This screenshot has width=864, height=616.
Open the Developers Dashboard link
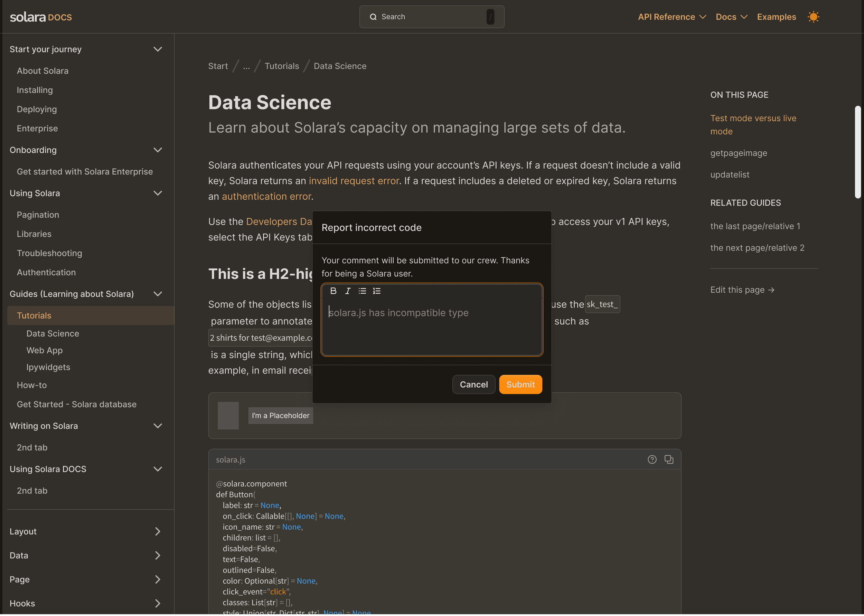tap(279, 221)
